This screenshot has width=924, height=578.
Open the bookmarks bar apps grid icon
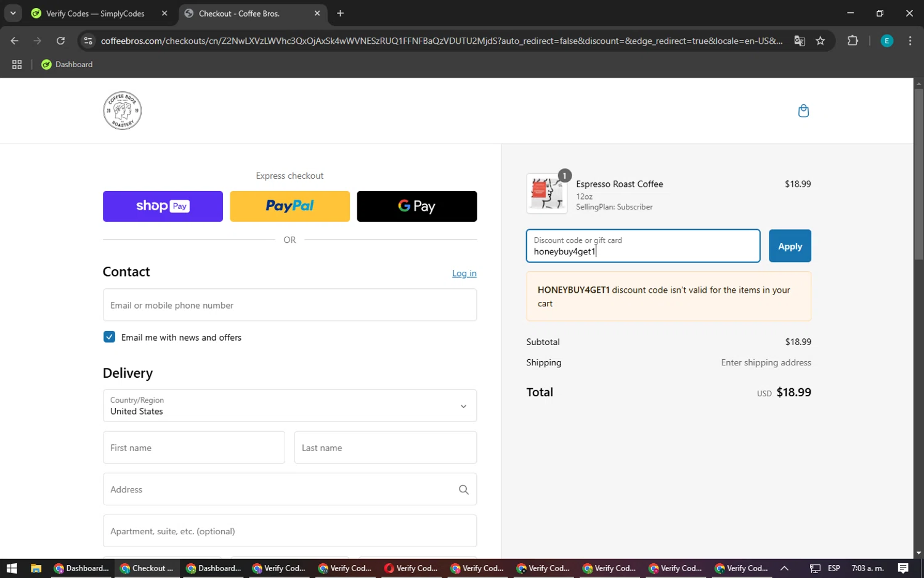click(17, 64)
